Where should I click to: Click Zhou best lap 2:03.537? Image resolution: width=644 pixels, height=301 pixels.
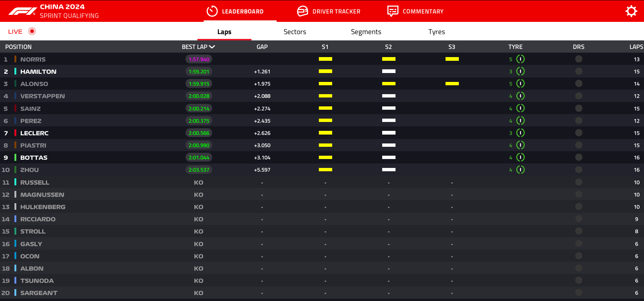199,170
